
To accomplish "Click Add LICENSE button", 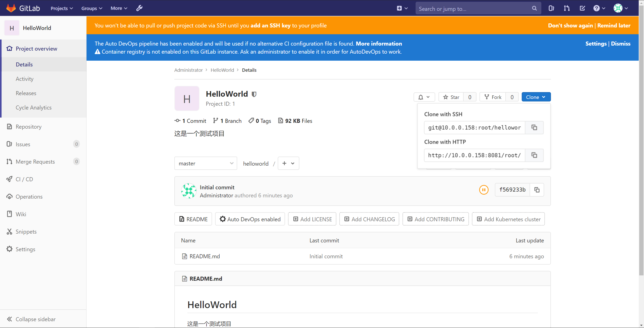I will 312,219.
